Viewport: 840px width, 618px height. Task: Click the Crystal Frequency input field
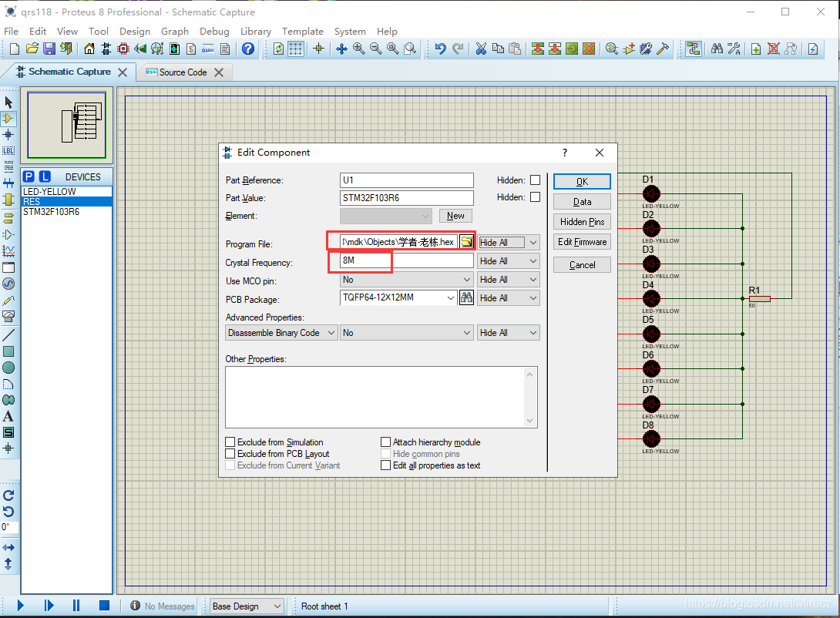407,260
